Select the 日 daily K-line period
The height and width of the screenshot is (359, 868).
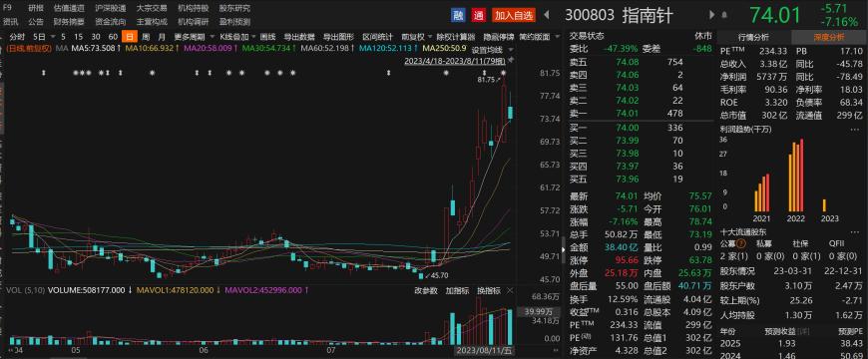coord(130,37)
